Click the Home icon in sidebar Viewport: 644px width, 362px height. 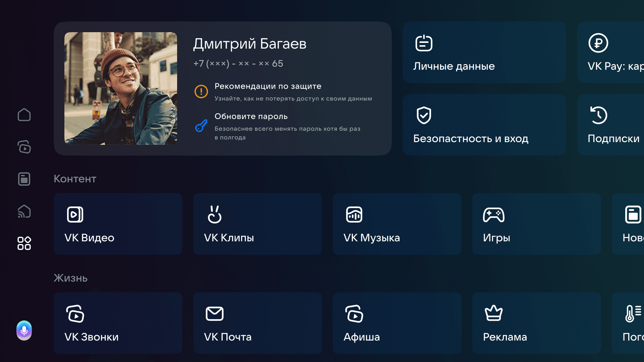click(24, 115)
